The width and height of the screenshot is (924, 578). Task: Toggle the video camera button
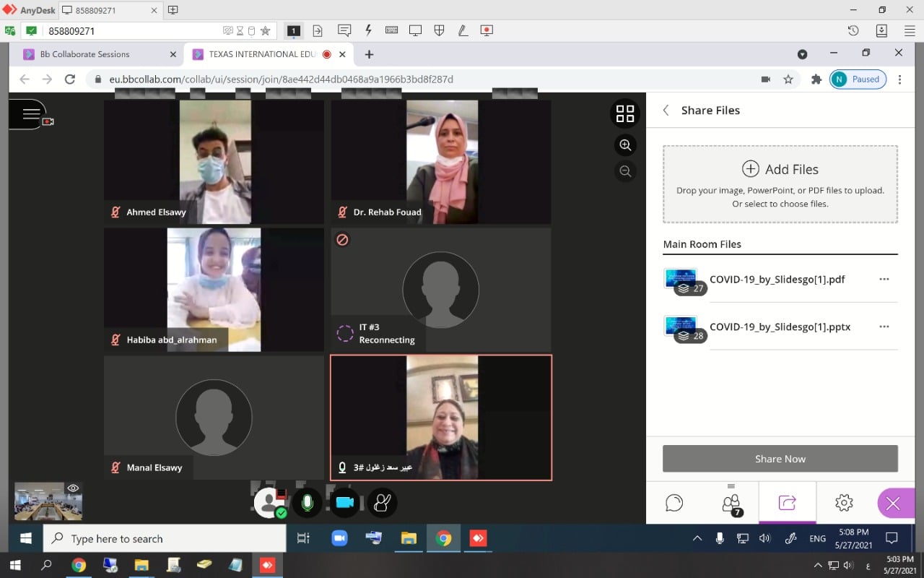point(345,502)
